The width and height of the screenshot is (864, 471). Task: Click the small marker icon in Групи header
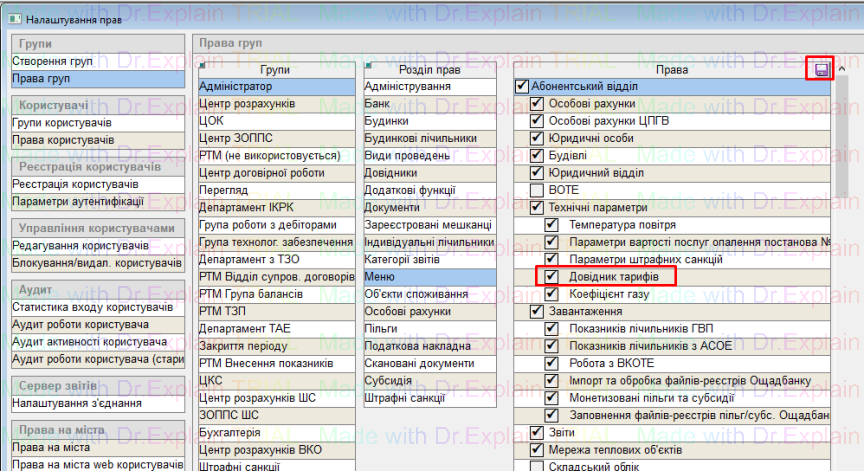[202, 66]
